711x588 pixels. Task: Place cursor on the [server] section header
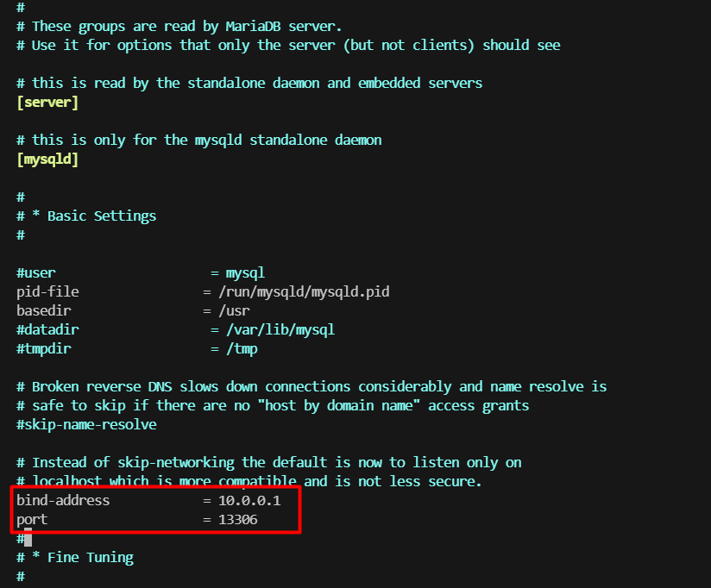(47, 103)
